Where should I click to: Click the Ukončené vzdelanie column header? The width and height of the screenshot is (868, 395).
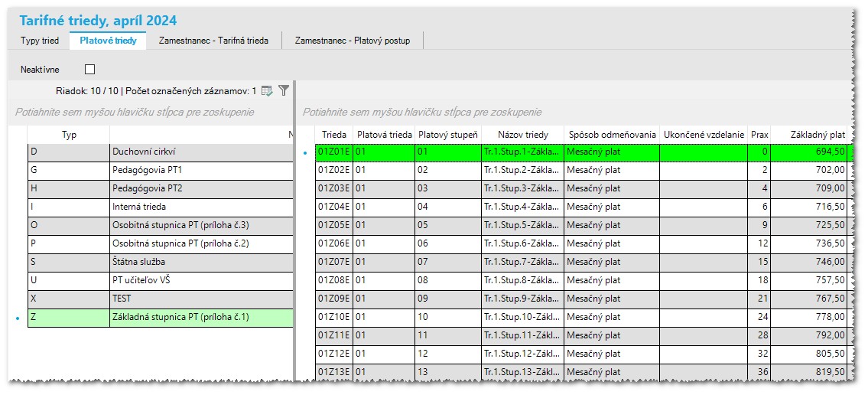tap(704, 135)
